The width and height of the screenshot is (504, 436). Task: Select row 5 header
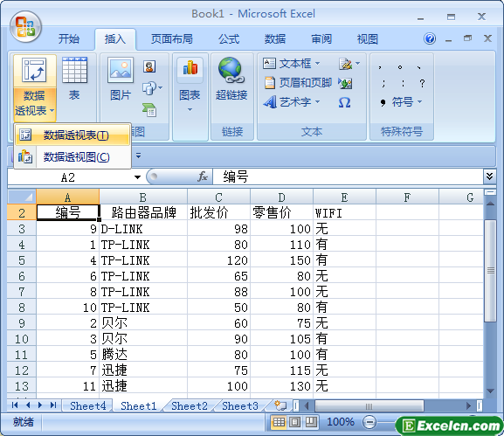(x=22, y=260)
